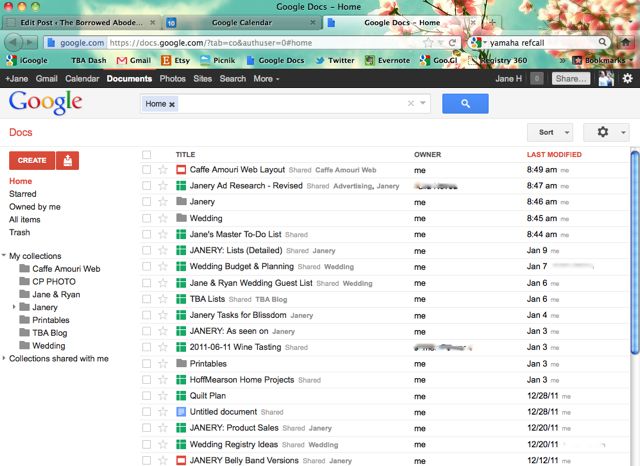Check the box for Caffe Amouri Web Layout
Image resolution: width=640 pixels, height=466 pixels.
point(147,170)
